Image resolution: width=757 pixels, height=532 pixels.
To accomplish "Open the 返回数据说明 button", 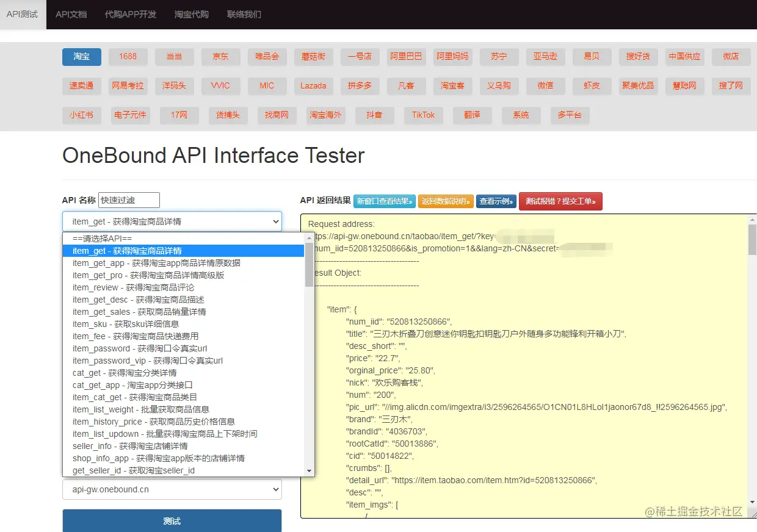I will [x=446, y=201].
